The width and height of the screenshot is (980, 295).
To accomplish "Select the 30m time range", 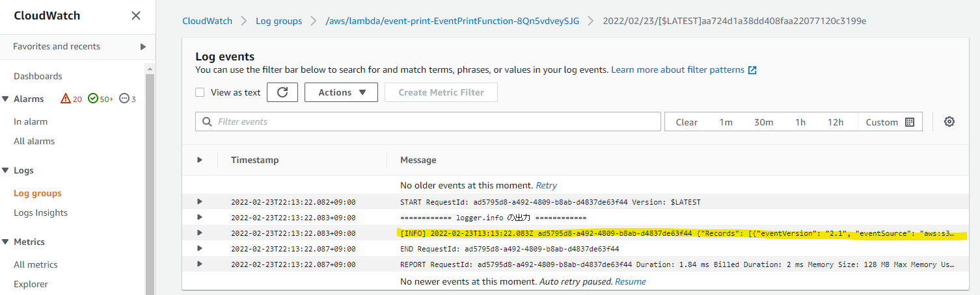I will tap(764, 122).
